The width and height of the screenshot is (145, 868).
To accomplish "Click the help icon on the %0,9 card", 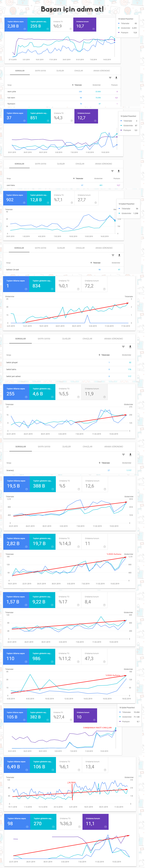I will click(70, 29).
